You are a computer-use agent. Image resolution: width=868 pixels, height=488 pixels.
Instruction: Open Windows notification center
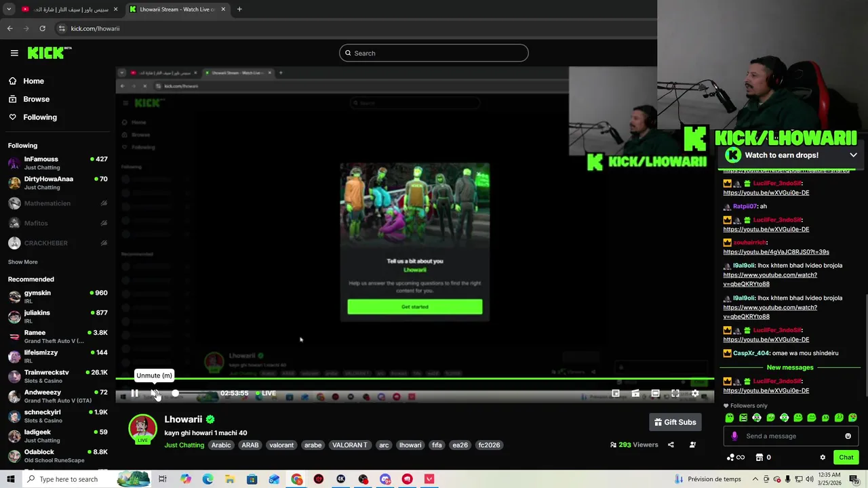pos(854,479)
